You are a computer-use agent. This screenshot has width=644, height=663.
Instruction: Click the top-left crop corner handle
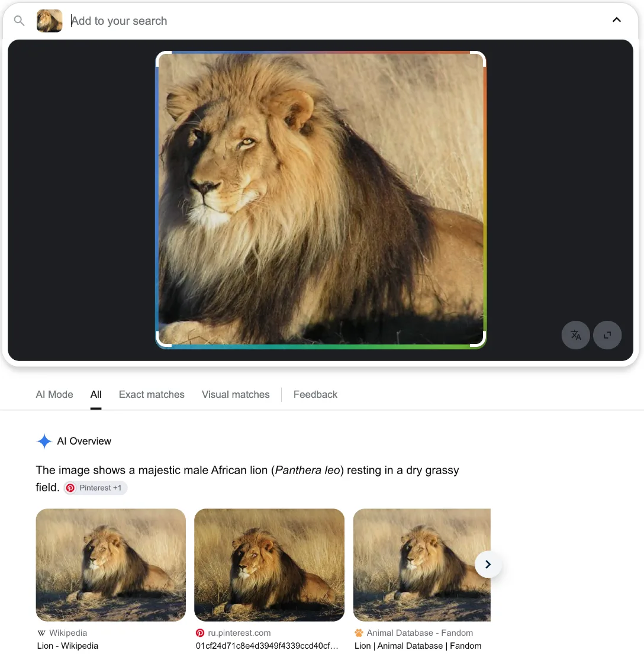pos(163,59)
